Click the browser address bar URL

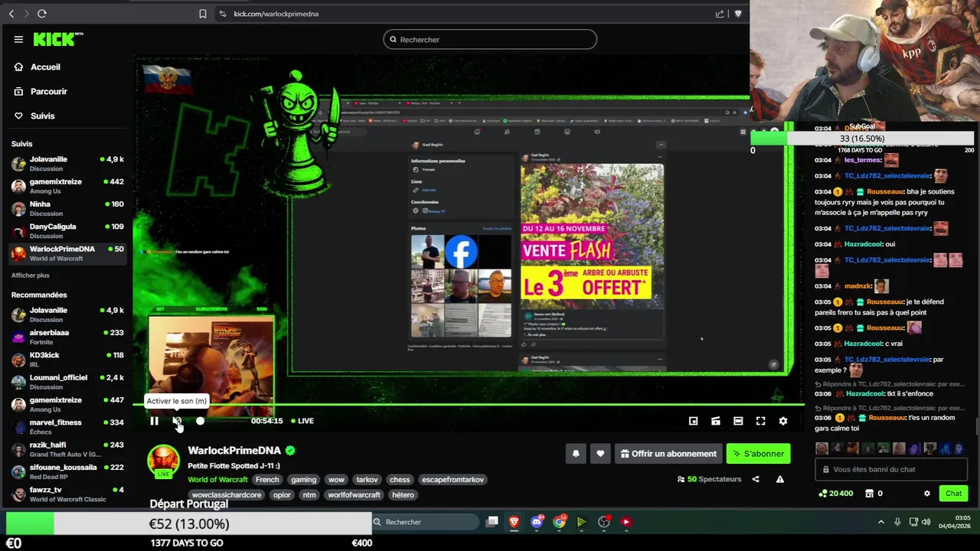click(276, 14)
